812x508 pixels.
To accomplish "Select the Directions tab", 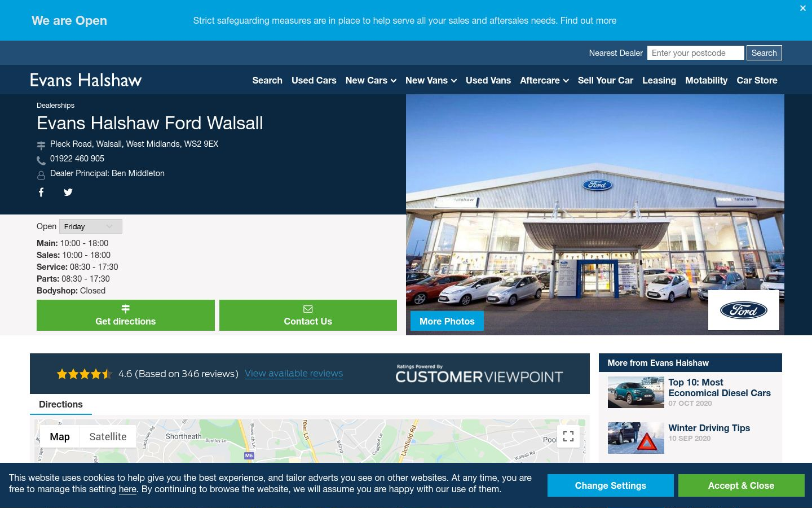I will click(x=61, y=404).
